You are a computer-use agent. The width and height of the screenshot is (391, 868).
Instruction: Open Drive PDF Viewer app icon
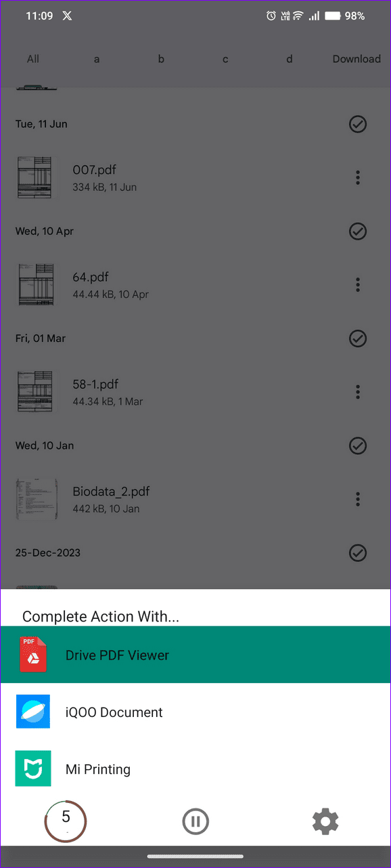point(33,655)
